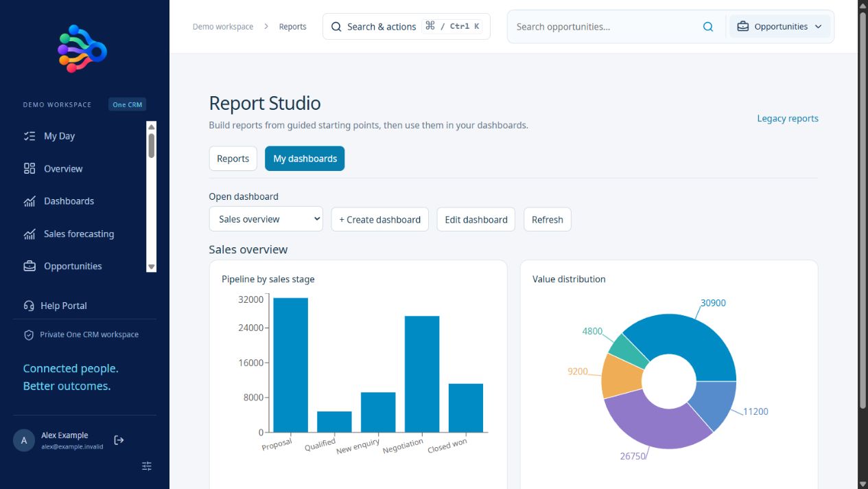Click the alex@example.invalid email text
Viewport: 868px width, 489px height.
coord(72,446)
